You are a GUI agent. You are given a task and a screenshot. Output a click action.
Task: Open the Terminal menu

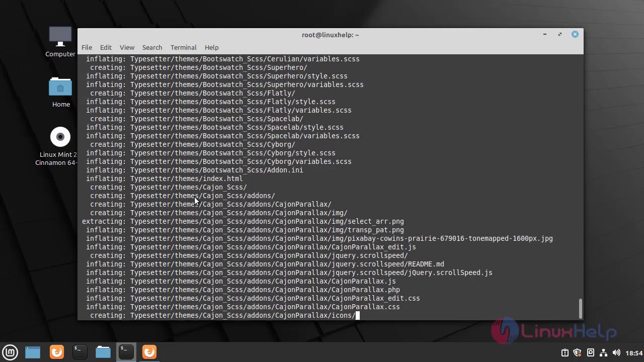(183, 47)
